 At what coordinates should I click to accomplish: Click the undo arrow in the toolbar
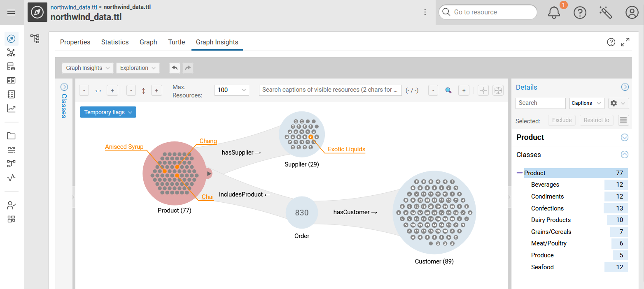174,68
